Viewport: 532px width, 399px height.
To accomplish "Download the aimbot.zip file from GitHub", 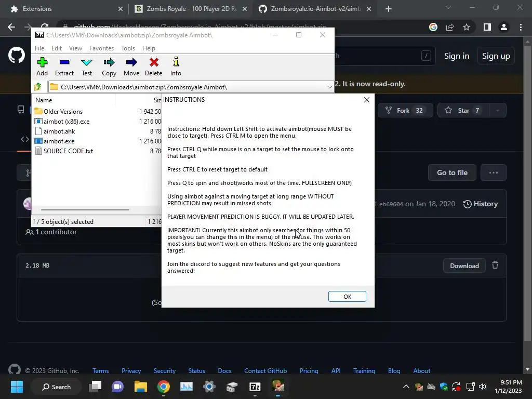I will click(x=464, y=265).
